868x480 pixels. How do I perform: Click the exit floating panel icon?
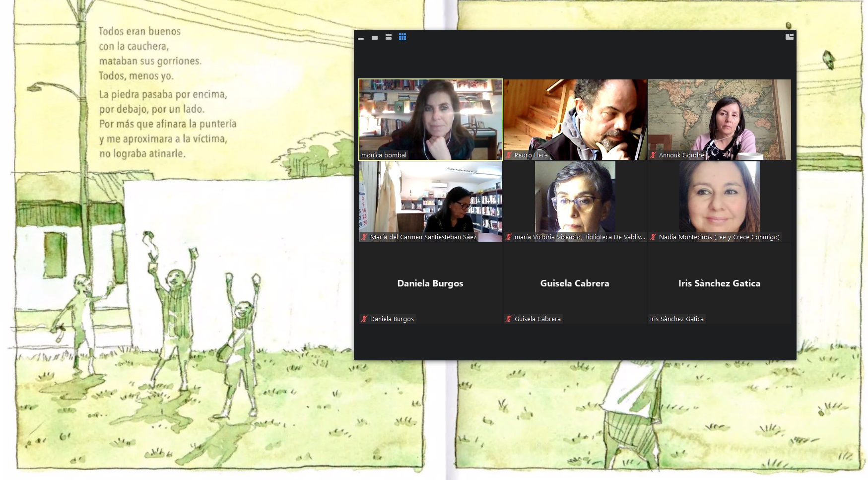point(789,37)
